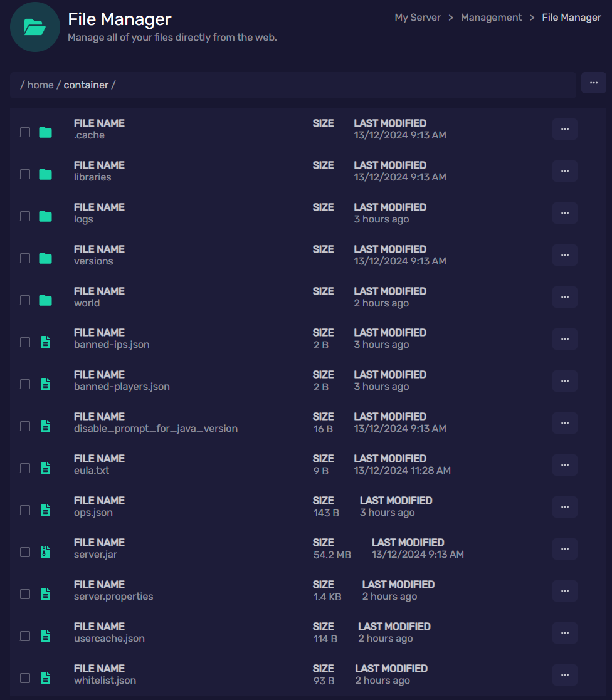This screenshot has height=700, width=612.
Task: Open the three-dot menu for banned-players.json
Action: (564, 381)
